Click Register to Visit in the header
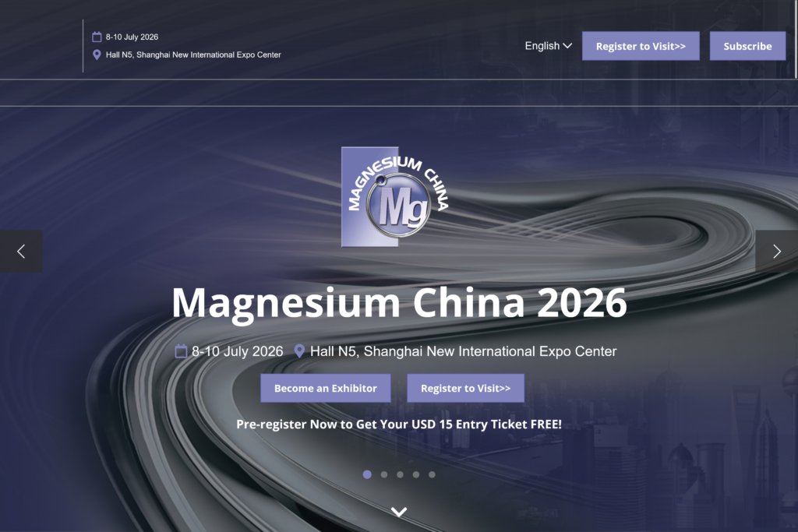 click(x=641, y=46)
